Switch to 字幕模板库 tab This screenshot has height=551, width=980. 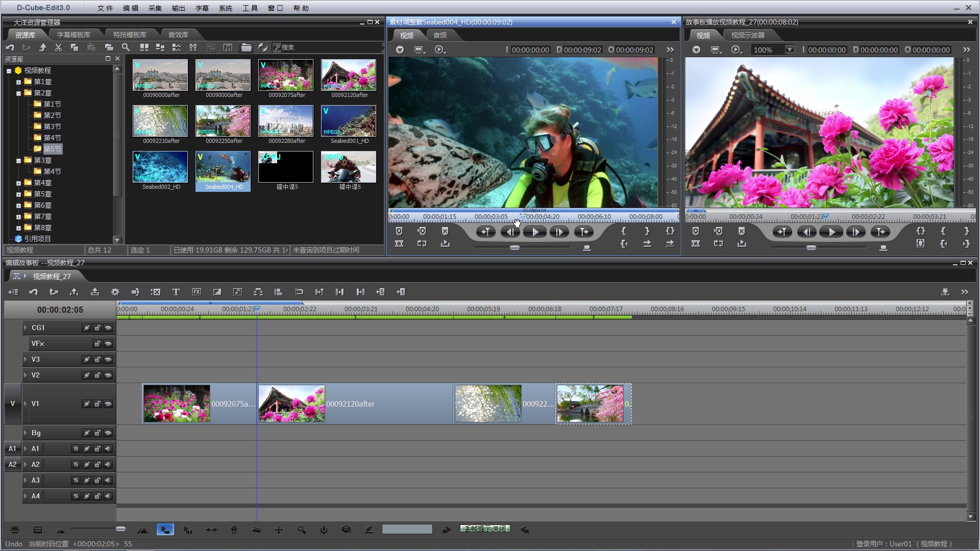[x=73, y=35]
